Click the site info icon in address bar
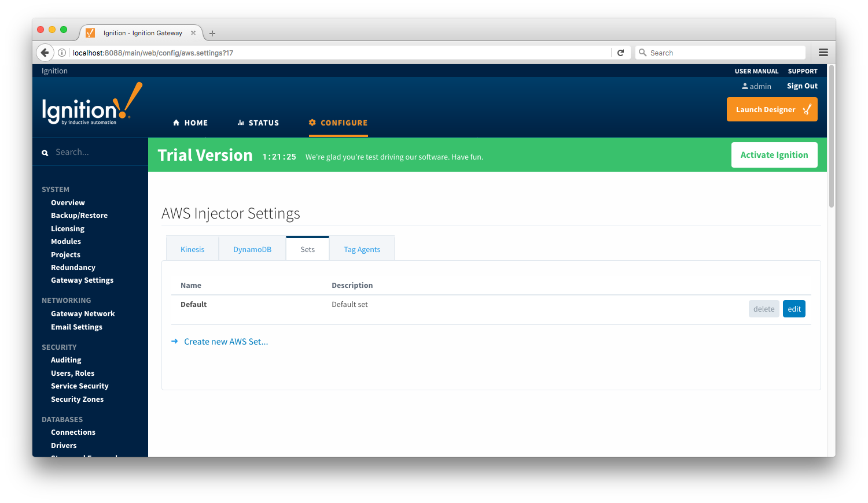 click(x=62, y=53)
